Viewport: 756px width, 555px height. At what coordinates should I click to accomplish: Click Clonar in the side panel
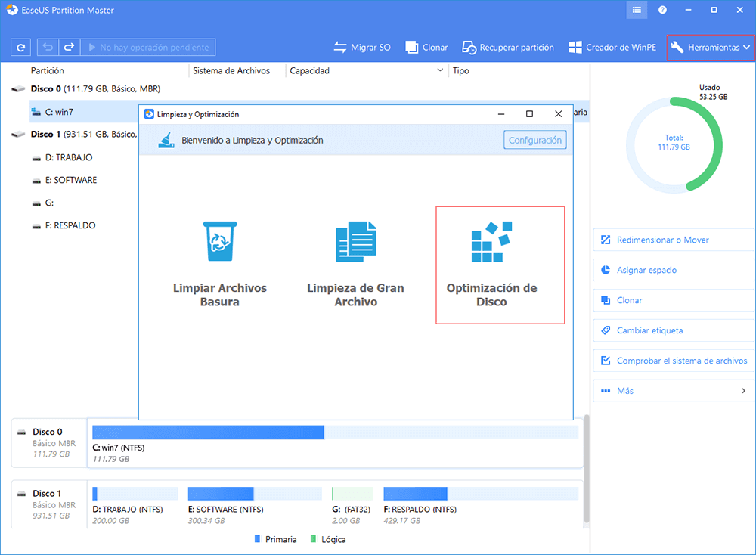pyautogui.click(x=674, y=300)
